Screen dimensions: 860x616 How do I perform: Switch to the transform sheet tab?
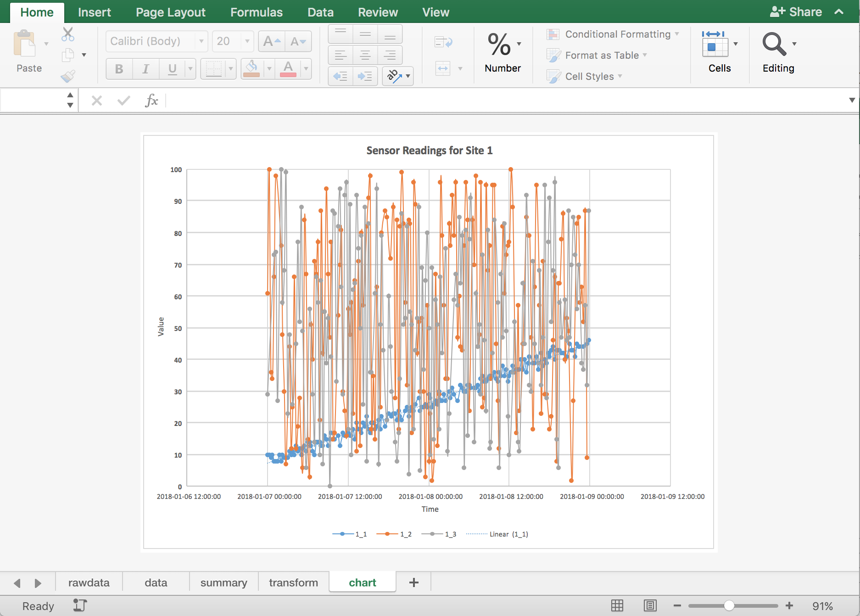(294, 582)
